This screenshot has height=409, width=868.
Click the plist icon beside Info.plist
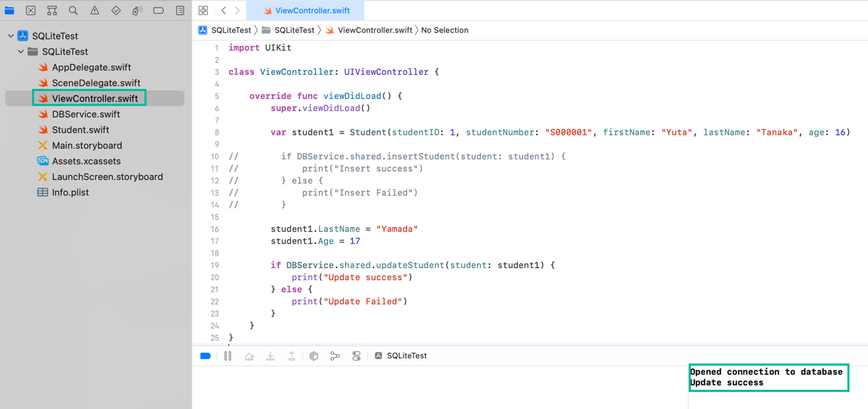click(x=43, y=193)
